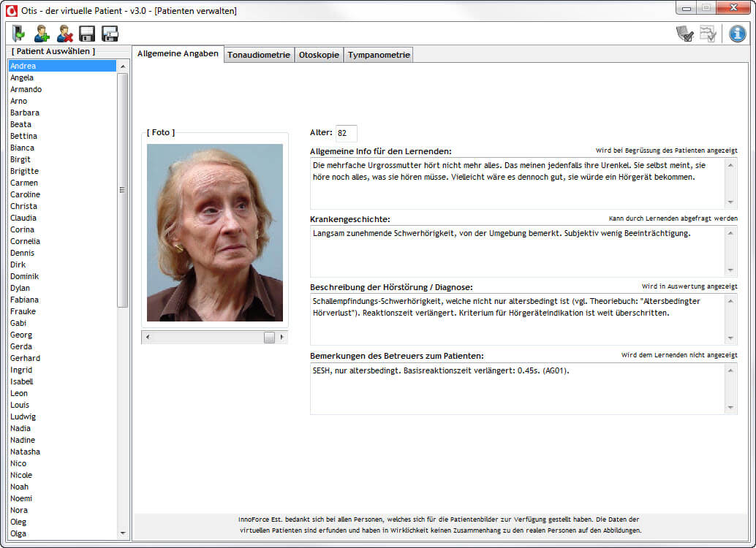This screenshot has width=756, height=548.
Task: Click left arrow of photo scrollbar
Action: (x=148, y=337)
